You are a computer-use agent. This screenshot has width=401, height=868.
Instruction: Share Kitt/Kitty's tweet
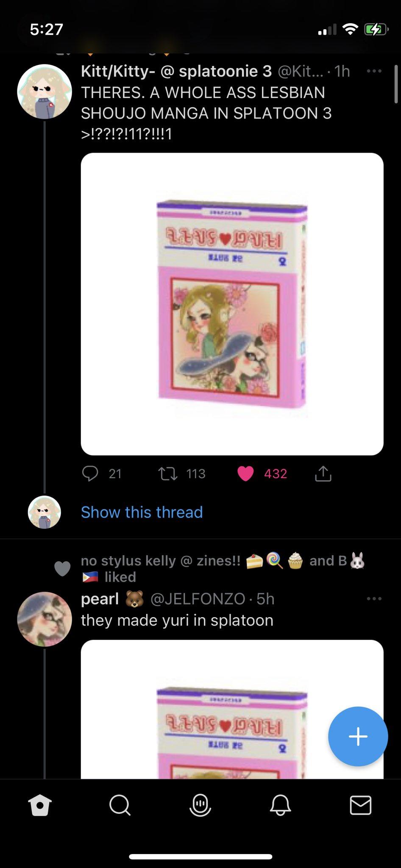[323, 473]
